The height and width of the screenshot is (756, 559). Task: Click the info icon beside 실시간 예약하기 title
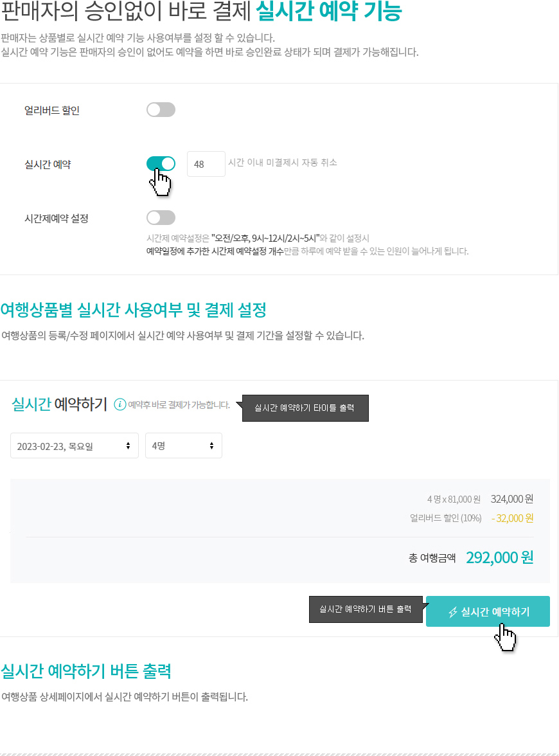point(120,404)
